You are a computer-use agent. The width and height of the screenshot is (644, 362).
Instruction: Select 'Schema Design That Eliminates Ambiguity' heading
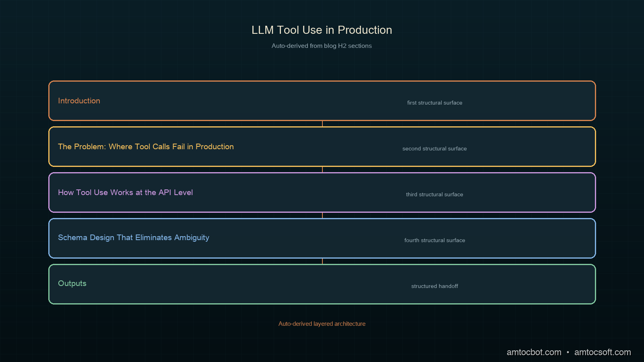tap(134, 238)
